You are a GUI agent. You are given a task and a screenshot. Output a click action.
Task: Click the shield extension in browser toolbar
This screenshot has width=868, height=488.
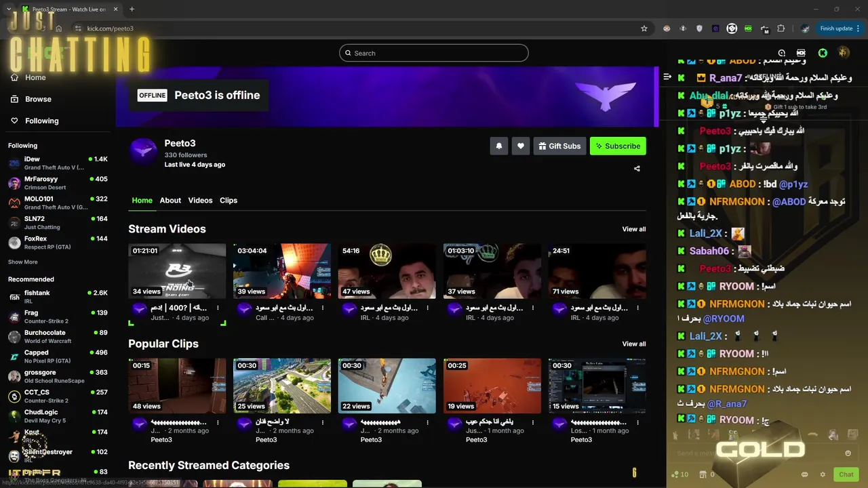pos(699,28)
